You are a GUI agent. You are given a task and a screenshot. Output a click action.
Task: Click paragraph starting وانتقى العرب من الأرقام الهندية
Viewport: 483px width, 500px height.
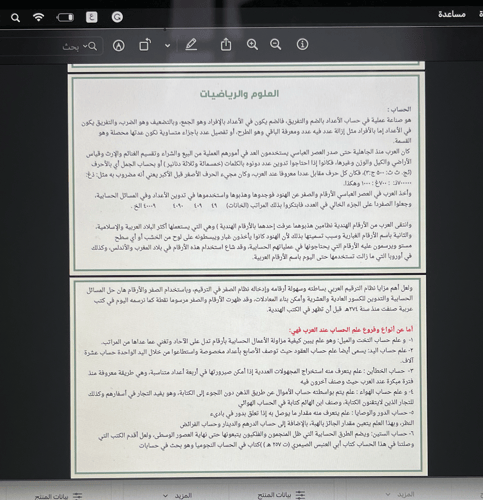click(252, 242)
